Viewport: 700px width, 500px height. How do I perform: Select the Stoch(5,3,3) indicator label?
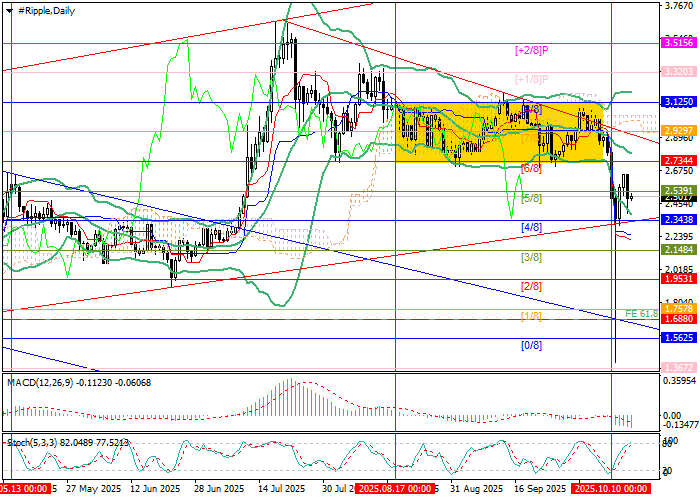(30, 440)
